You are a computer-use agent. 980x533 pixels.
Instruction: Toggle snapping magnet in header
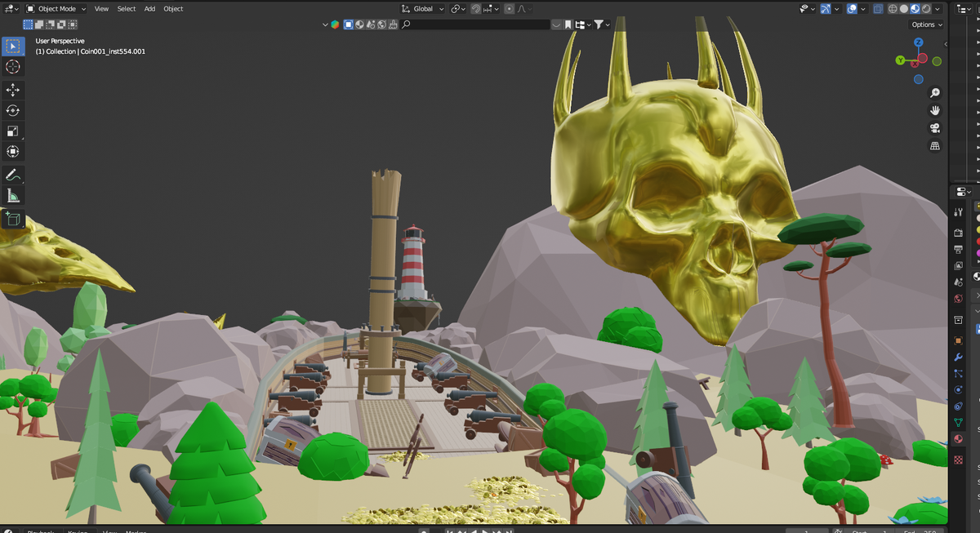[476, 9]
